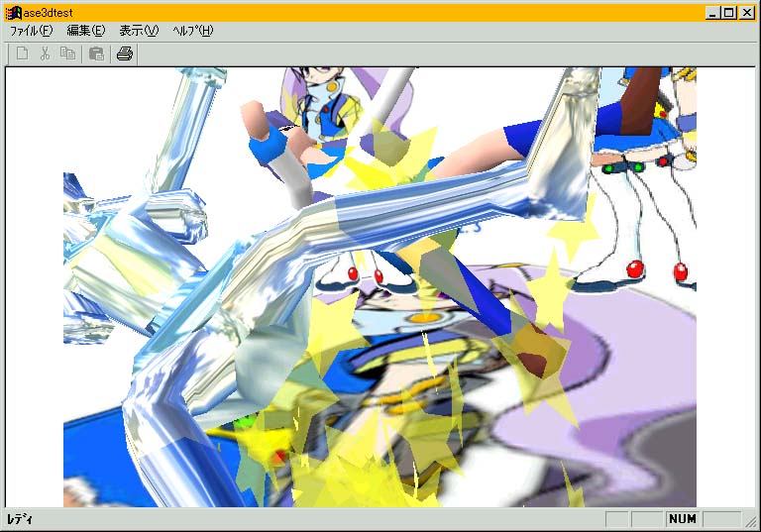This screenshot has height=532, width=761.
Task: Open the ファイル(F) menu
Action: pyautogui.click(x=31, y=31)
